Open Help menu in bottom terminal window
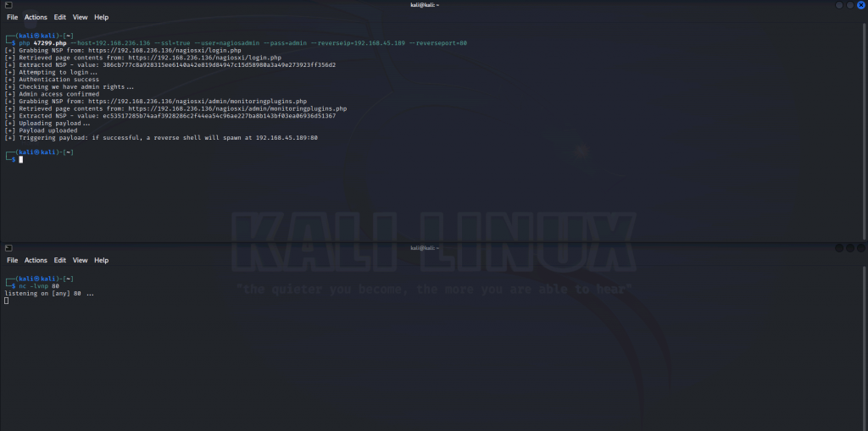 click(102, 260)
